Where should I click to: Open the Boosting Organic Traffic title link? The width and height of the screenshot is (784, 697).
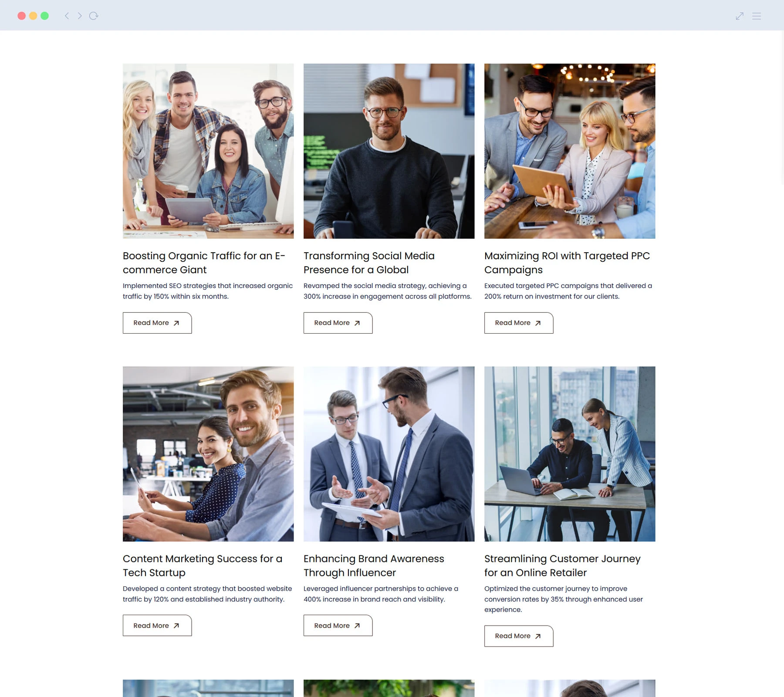tap(204, 263)
